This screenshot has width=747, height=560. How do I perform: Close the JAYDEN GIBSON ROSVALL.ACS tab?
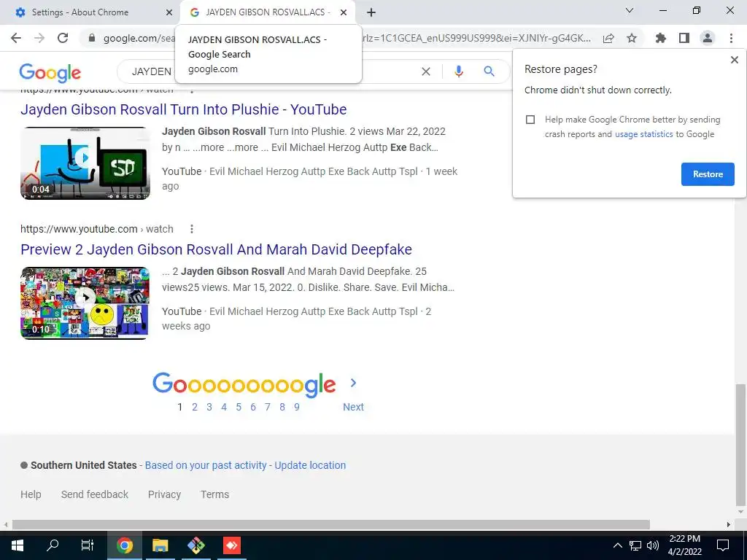(x=344, y=12)
